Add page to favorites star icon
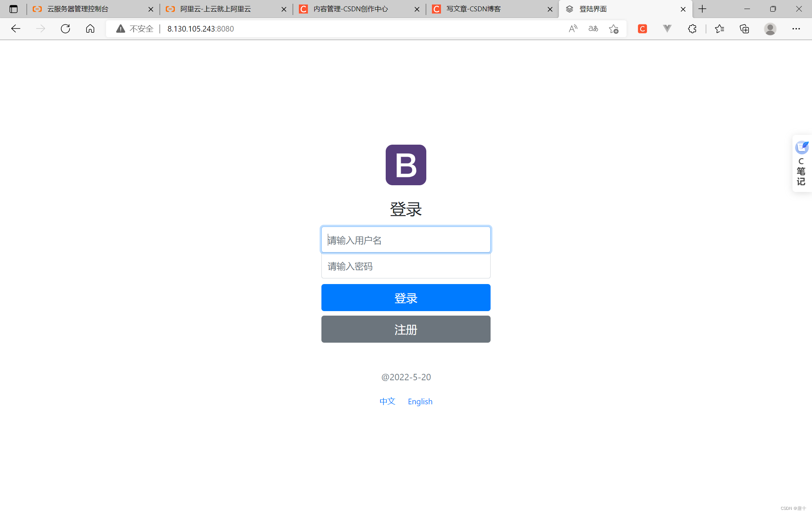Screen dimensions: 812x514 (614, 29)
